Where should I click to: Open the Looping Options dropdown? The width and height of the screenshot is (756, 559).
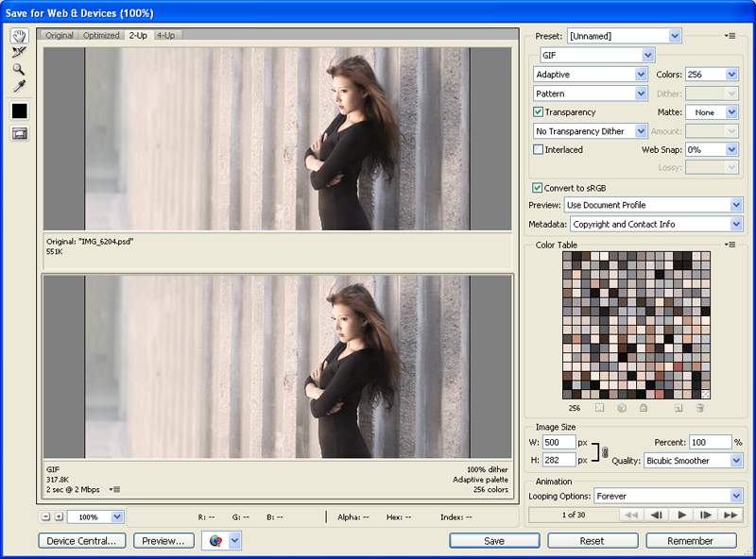(x=668, y=496)
